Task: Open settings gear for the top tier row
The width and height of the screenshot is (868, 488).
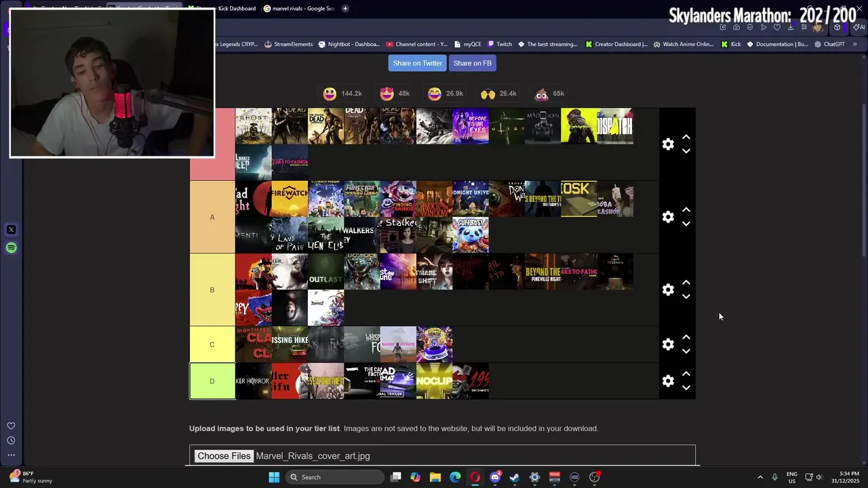Action: coord(668,144)
